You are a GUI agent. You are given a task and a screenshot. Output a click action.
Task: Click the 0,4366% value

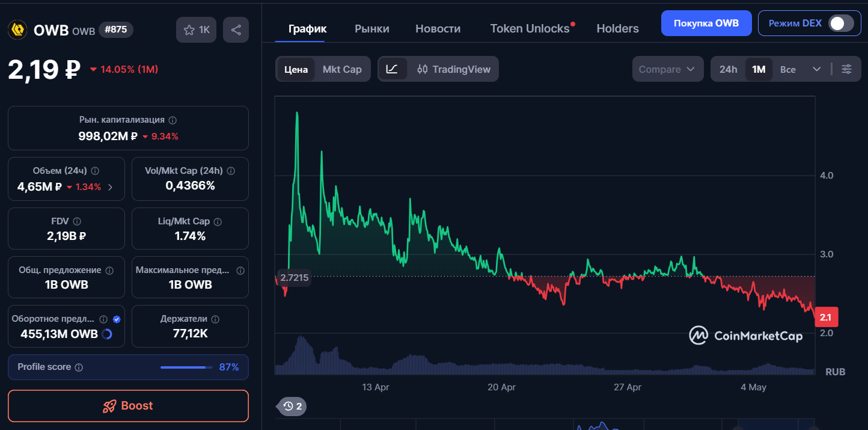tap(190, 186)
